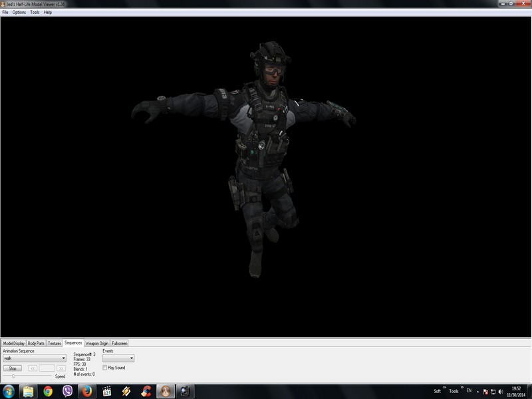Open CCleaner from the taskbar
The width and height of the screenshot is (532, 399).
146,392
